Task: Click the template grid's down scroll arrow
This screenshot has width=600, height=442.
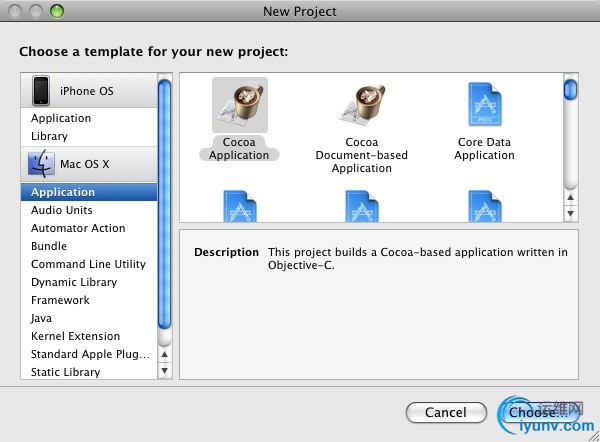Action: [571, 214]
